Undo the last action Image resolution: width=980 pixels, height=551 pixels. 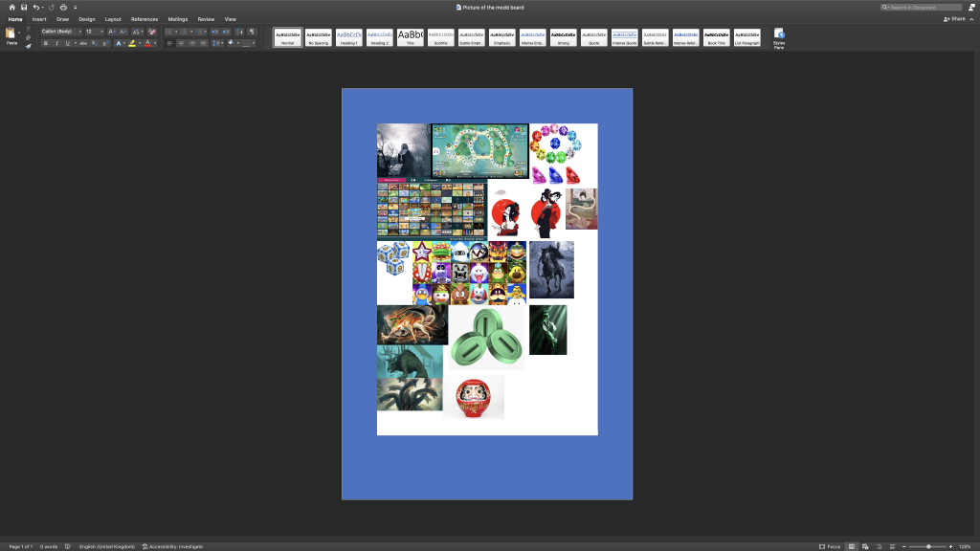pos(36,8)
